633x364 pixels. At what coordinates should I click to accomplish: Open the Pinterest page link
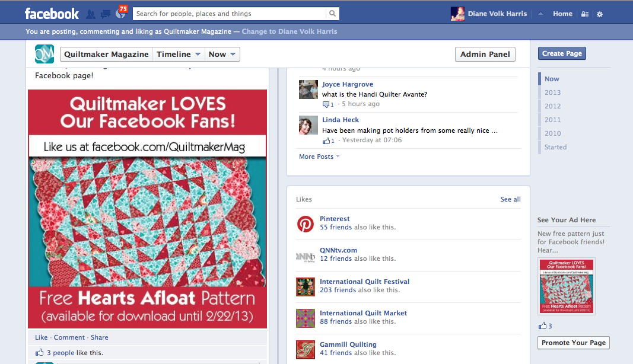[335, 219]
